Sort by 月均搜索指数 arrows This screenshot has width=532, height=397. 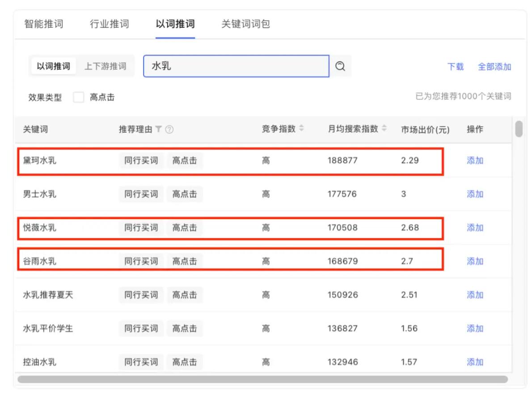[384, 128]
